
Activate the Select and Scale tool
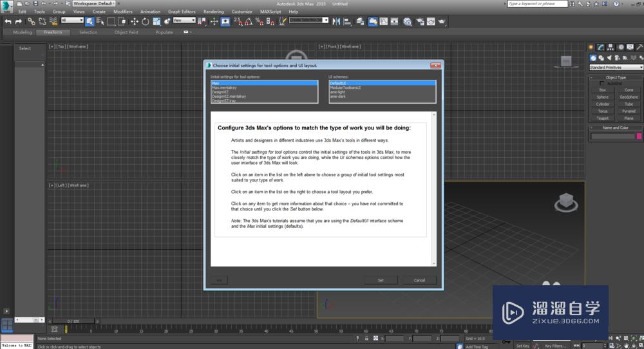point(157,21)
